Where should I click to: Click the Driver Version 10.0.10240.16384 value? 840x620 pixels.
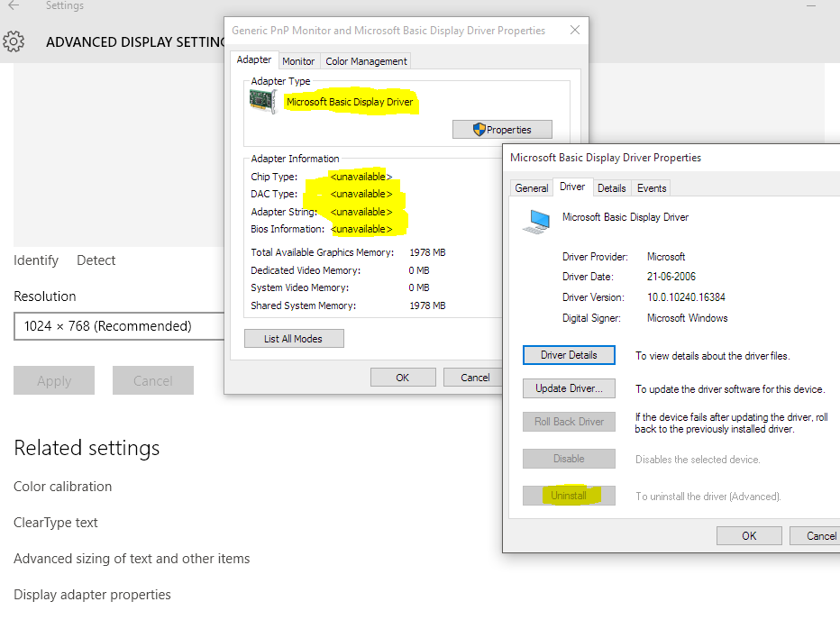(x=686, y=296)
